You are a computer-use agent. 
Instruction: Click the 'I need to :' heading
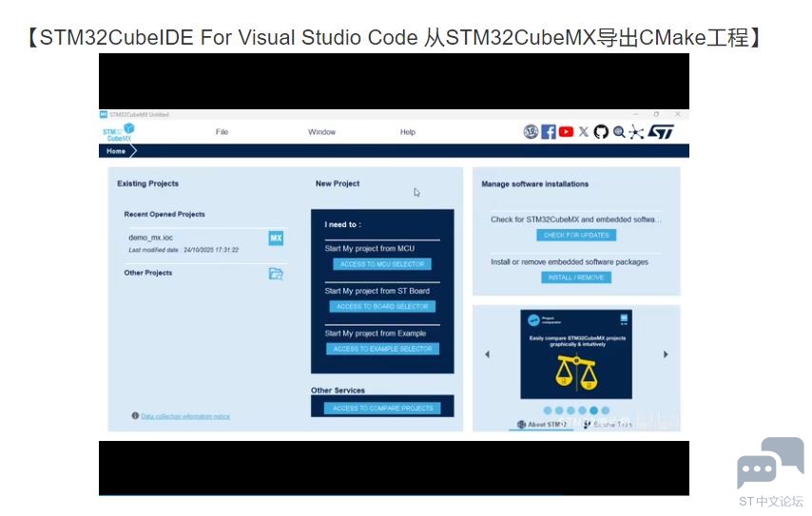coord(343,224)
